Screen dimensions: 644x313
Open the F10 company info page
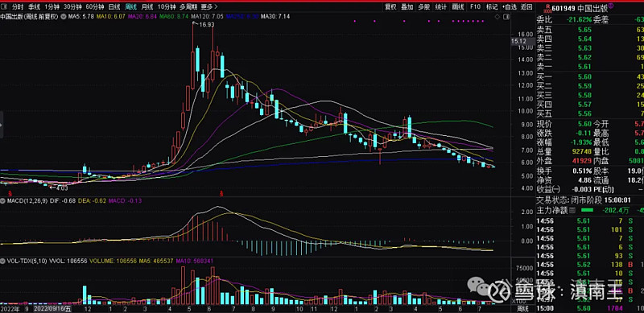475,6
